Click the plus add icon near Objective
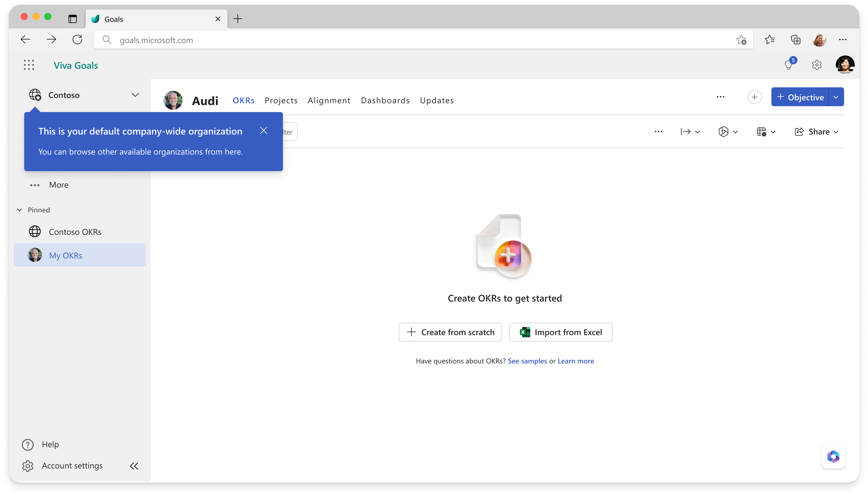 pyautogui.click(x=755, y=97)
